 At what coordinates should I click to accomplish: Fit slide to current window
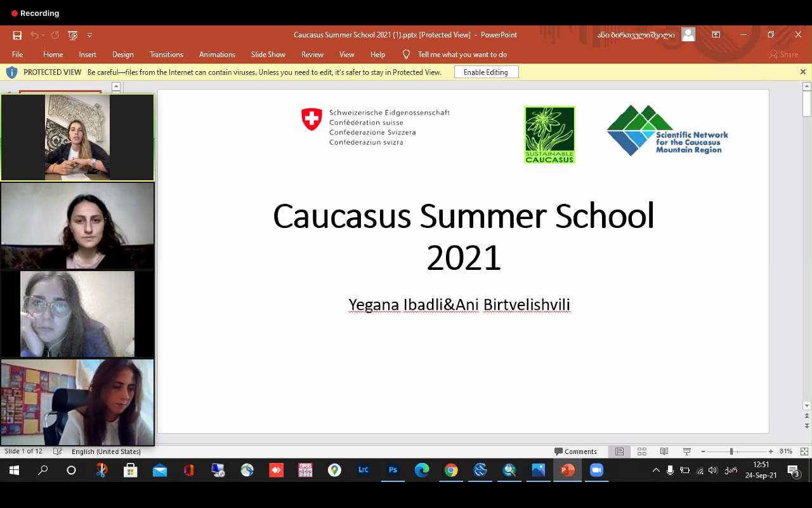pyautogui.click(x=804, y=451)
